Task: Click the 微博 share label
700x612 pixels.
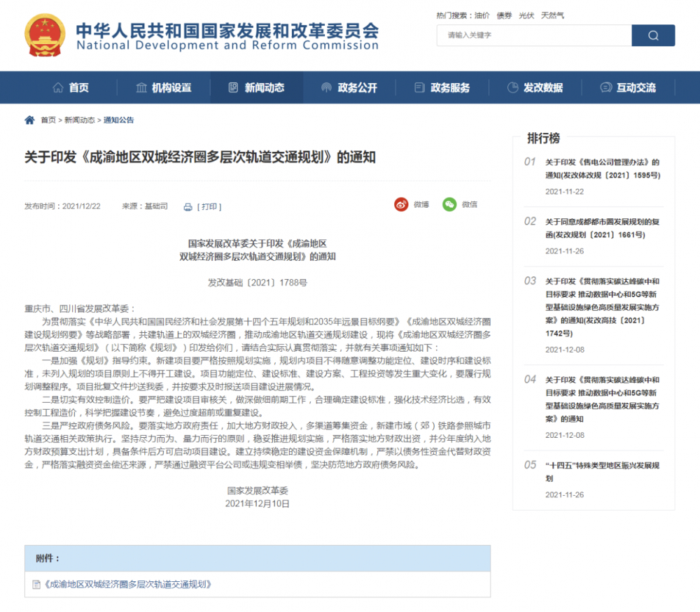Action: [421, 204]
